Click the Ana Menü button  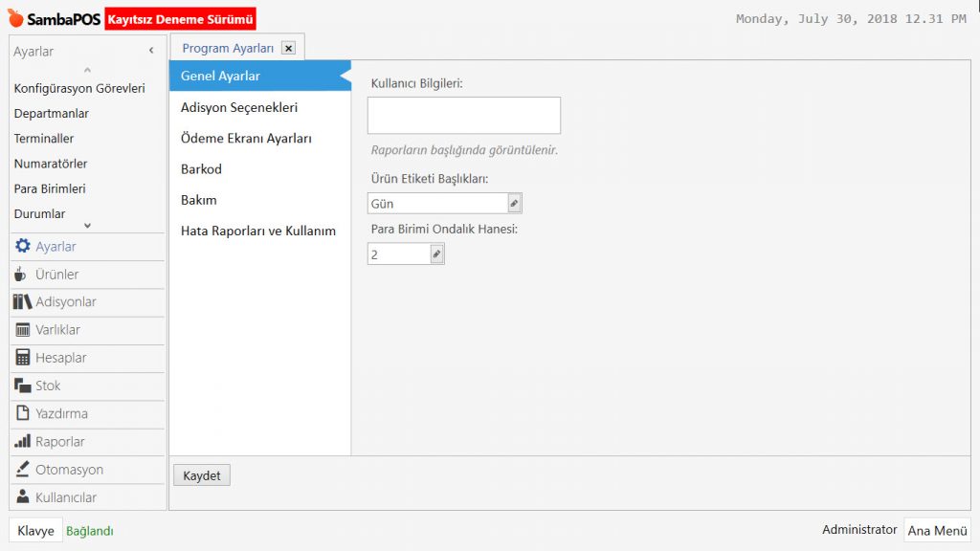click(937, 531)
